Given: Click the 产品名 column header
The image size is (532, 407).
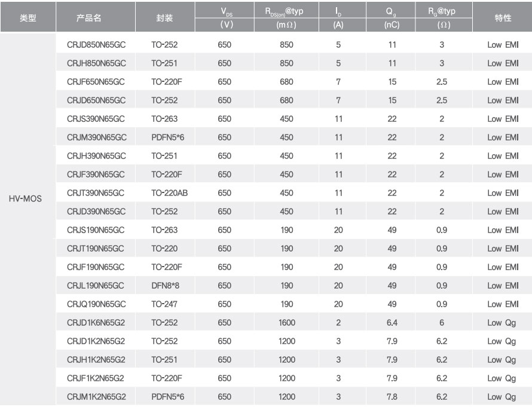Looking at the screenshot, I should click(x=88, y=18).
